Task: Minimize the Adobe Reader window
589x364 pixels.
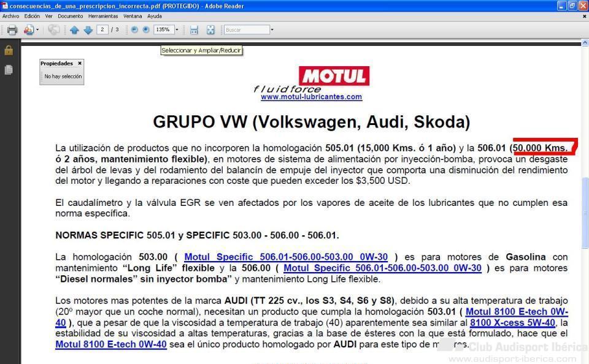Action: 561,6
